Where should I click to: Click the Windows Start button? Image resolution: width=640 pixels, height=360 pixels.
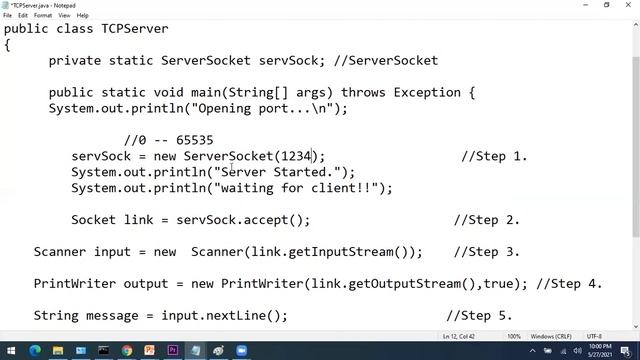point(11,351)
